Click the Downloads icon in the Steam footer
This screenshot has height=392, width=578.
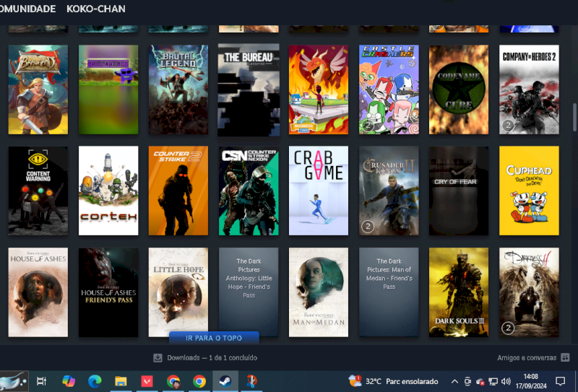click(x=158, y=357)
